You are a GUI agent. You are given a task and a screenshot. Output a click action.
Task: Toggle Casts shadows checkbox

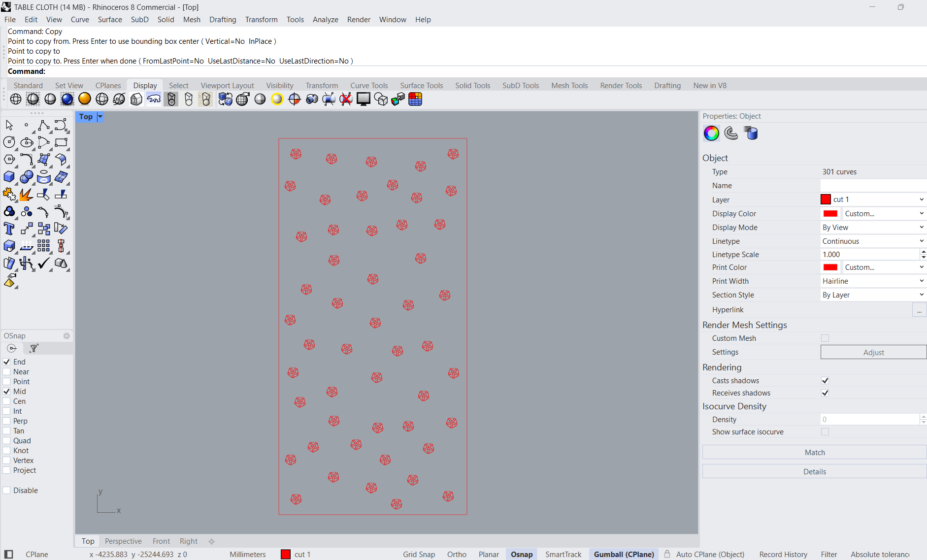pos(825,381)
